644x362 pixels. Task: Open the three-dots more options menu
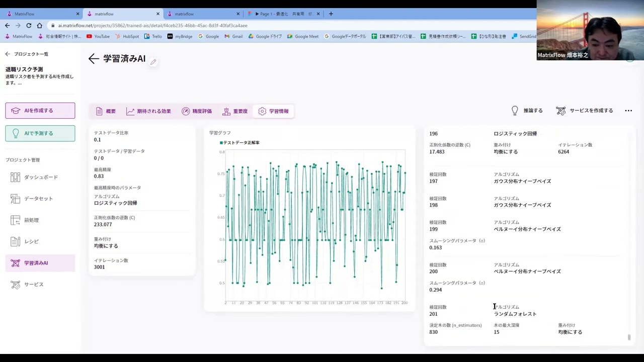628,111
